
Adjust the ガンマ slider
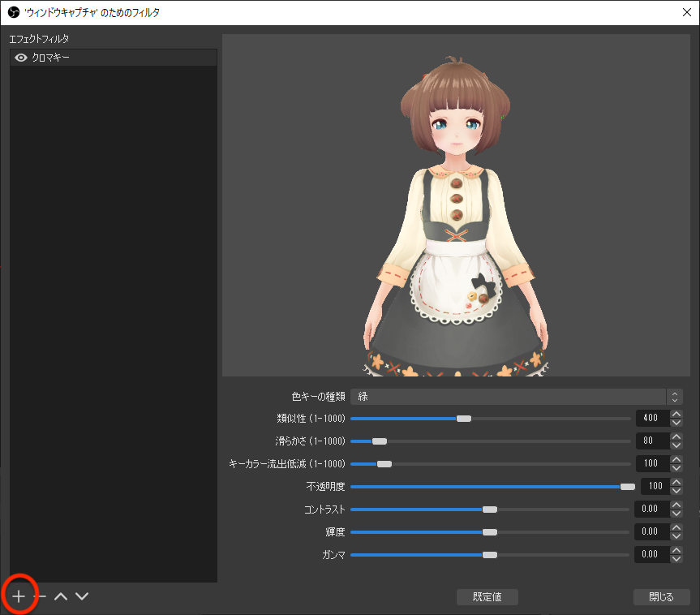tap(490, 555)
